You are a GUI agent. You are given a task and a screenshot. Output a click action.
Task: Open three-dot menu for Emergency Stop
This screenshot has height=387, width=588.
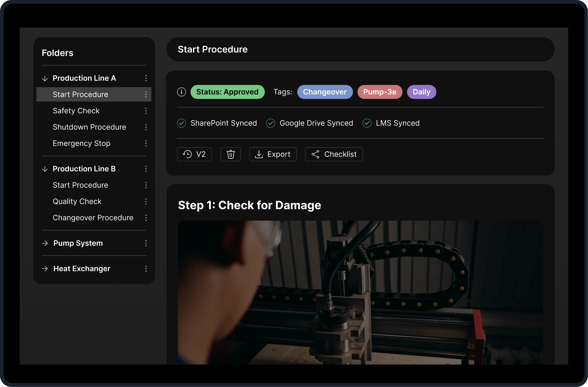[146, 143]
